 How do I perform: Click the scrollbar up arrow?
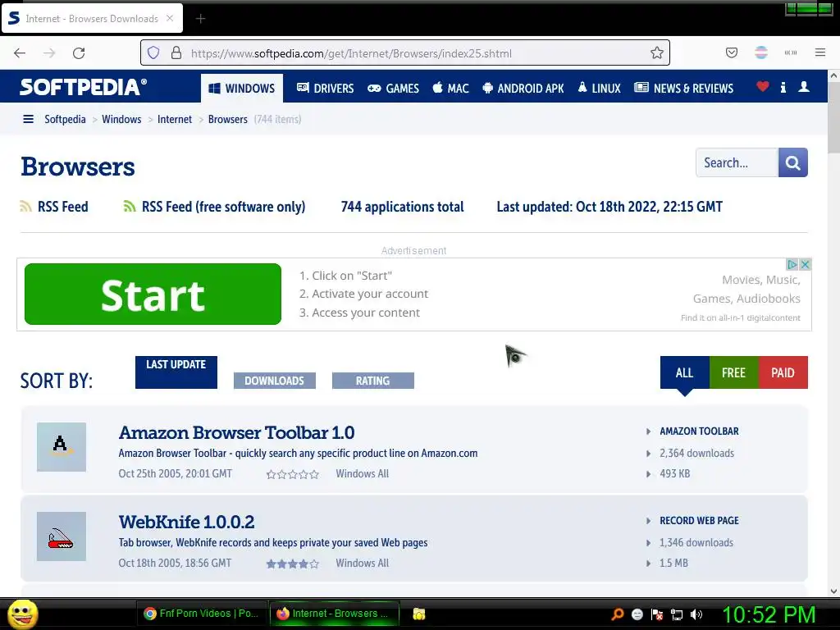(x=833, y=76)
